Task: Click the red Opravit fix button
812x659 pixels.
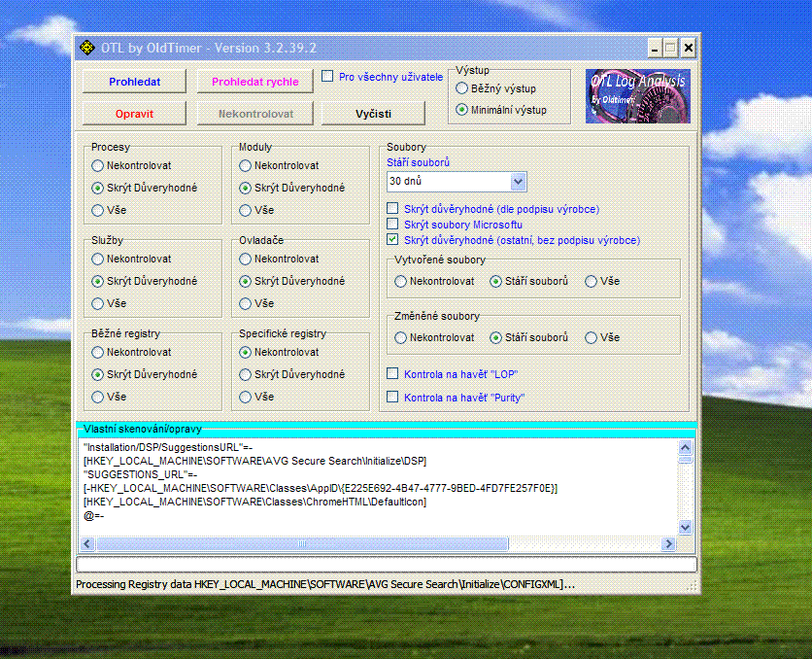Action: point(134,114)
